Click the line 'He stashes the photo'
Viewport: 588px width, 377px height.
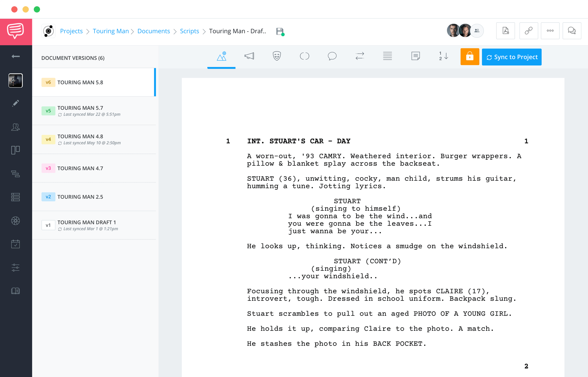click(337, 344)
